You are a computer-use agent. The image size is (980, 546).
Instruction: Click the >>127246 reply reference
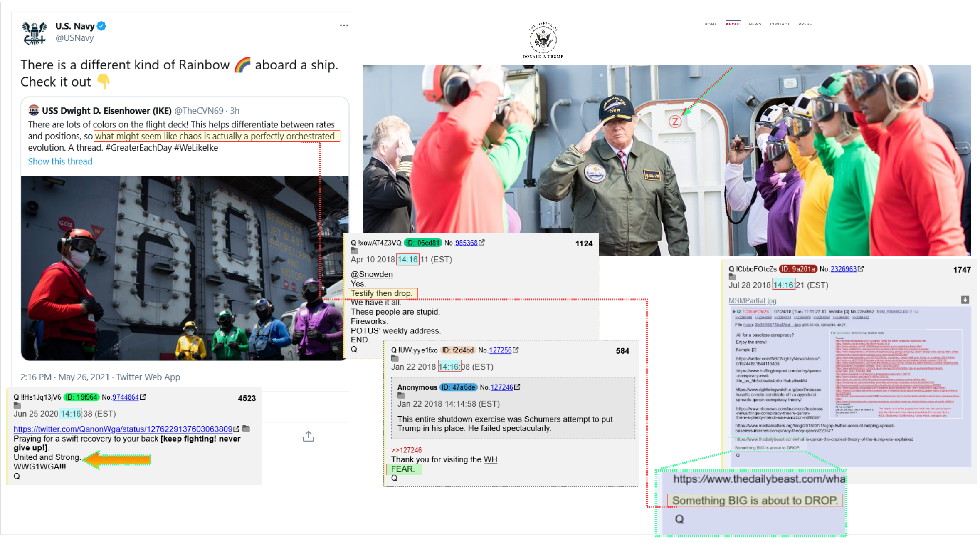[x=406, y=450]
